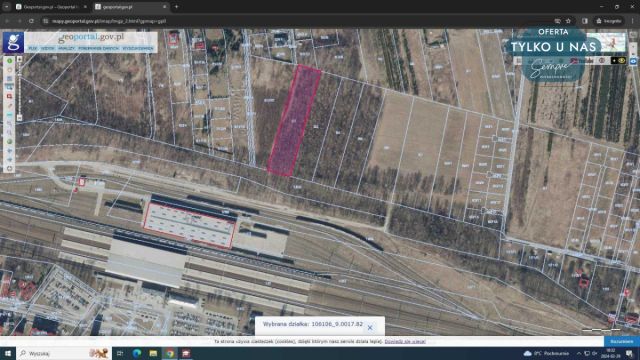Click the zoom level slider handle
This screenshot has height=360, width=640.
pyautogui.click(x=20, y=75)
